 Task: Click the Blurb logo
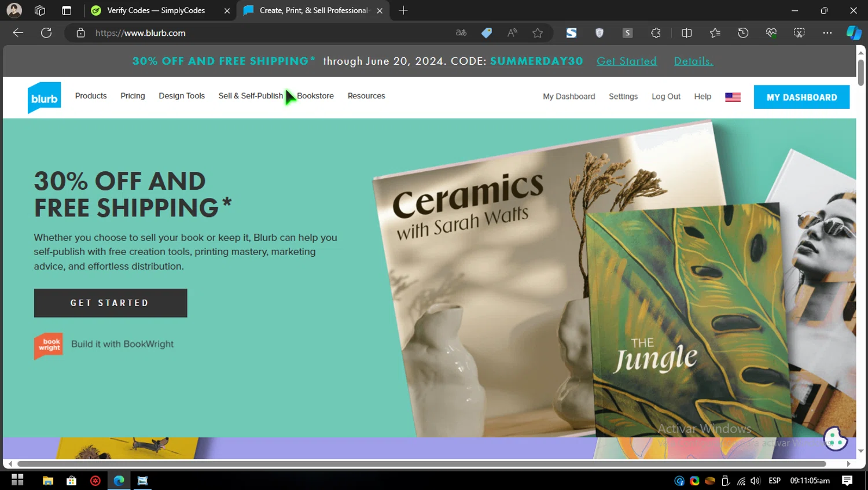click(x=44, y=98)
